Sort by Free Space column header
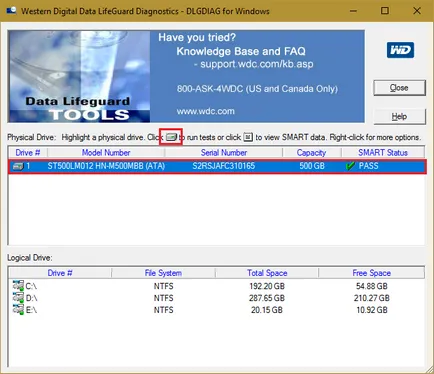The width and height of the screenshot is (434, 374). point(371,273)
